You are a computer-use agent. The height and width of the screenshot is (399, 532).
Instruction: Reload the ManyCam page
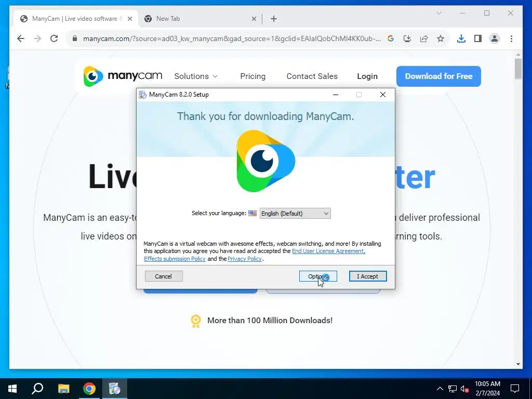54,38
